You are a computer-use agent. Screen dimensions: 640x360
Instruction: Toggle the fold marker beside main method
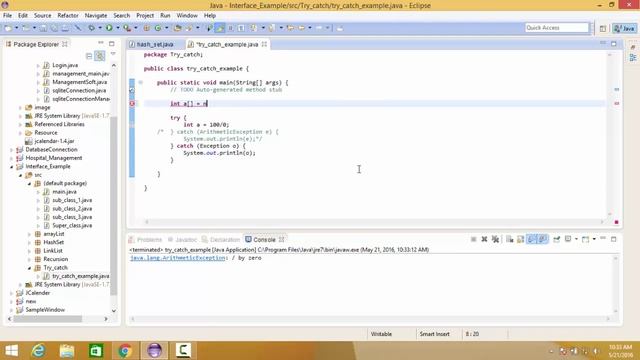coord(140,82)
